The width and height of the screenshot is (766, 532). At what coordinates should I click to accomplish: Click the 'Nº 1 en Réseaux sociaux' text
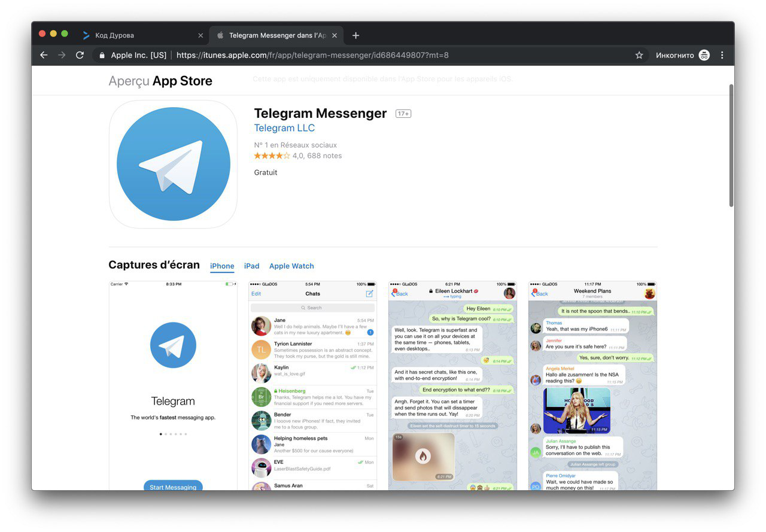click(296, 145)
